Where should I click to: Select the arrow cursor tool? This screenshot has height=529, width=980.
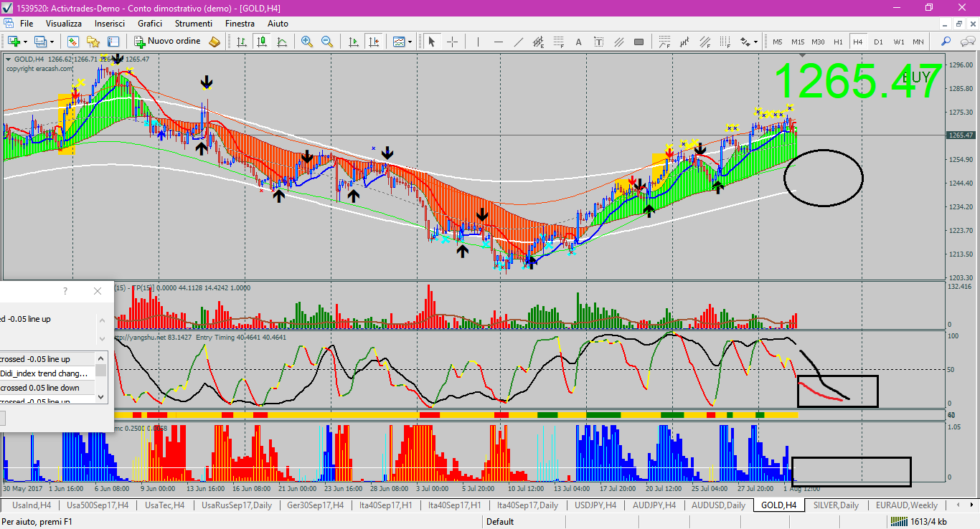tap(431, 42)
